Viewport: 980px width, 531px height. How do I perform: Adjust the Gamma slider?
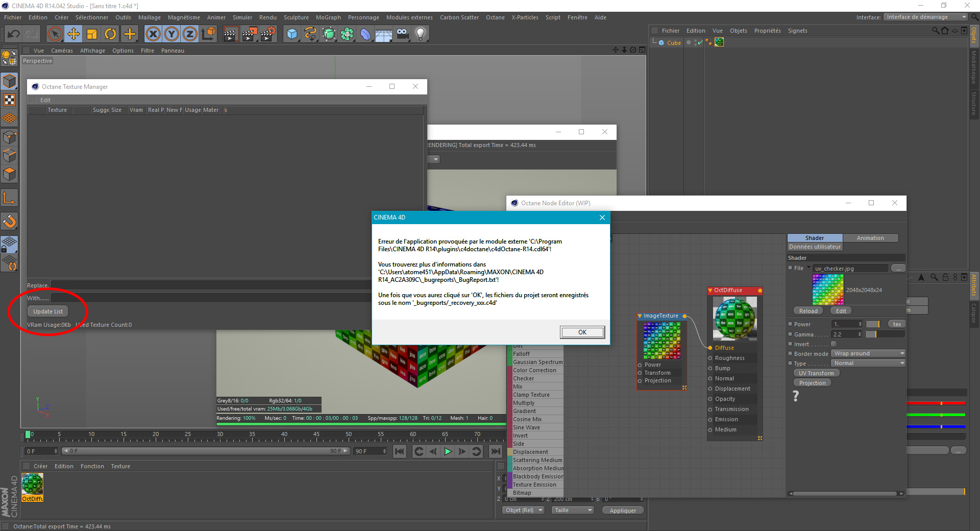(x=885, y=334)
